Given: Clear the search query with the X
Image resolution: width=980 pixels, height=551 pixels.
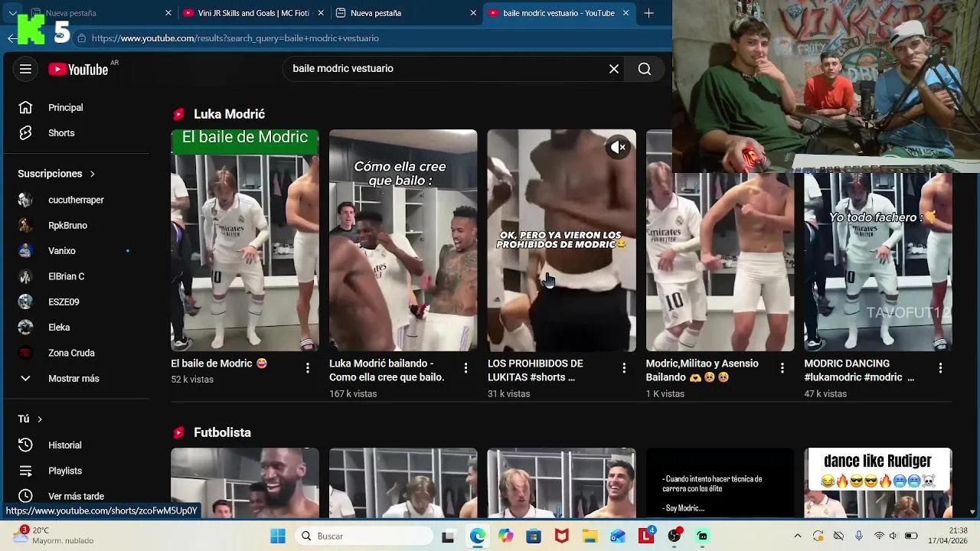Looking at the screenshot, I should coord(614,69).
